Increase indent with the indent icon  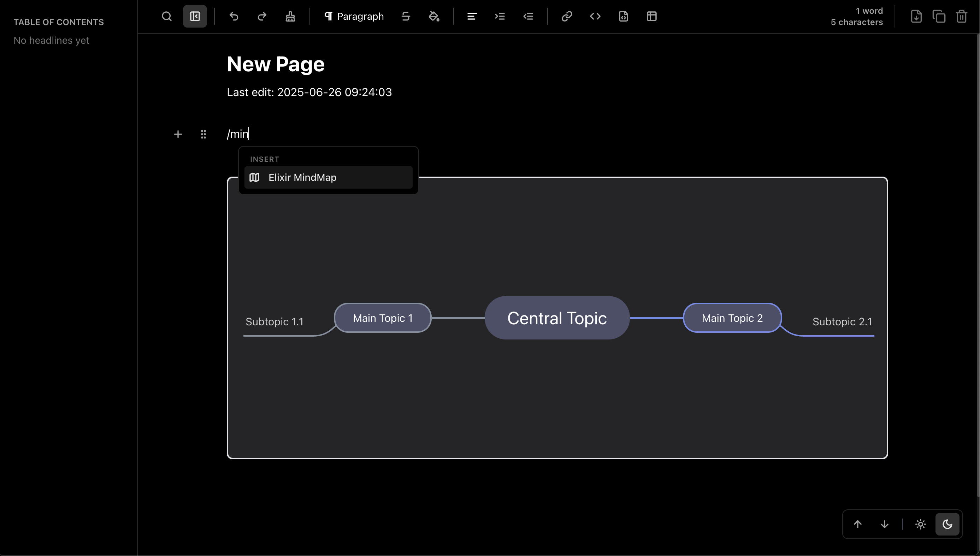click(500, 16)
